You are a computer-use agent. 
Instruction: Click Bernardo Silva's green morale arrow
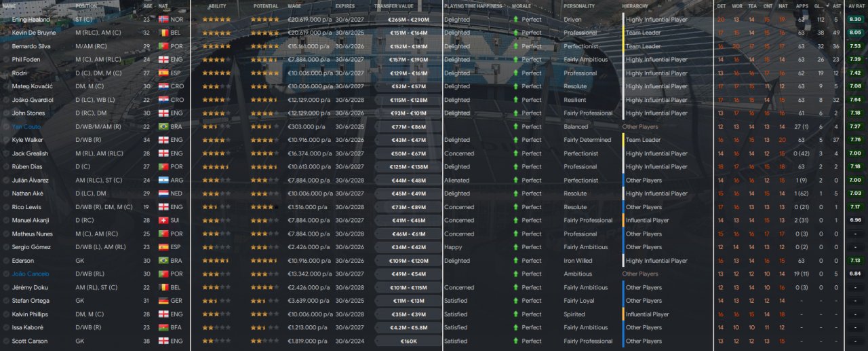click(515, 46)
